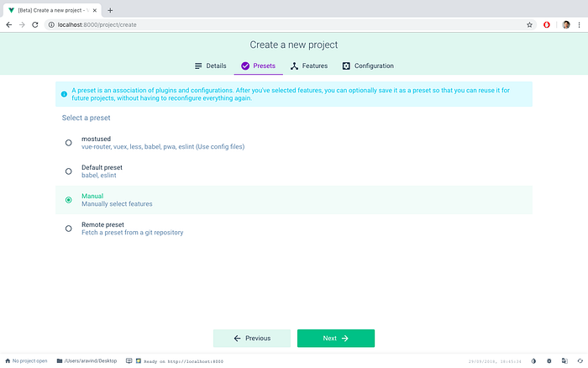This screenshot has height=368, width=588.
Task: Select the Remote preset radio button
Action: pyautogui.click(x=69, y=229)
